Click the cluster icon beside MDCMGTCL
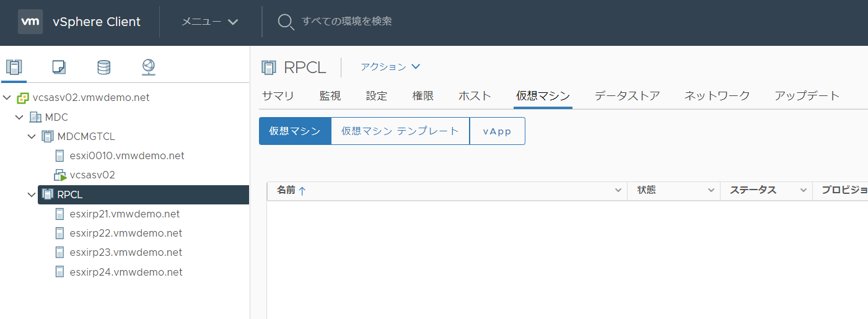The image size is (868, 319). (x=48, y=136)
